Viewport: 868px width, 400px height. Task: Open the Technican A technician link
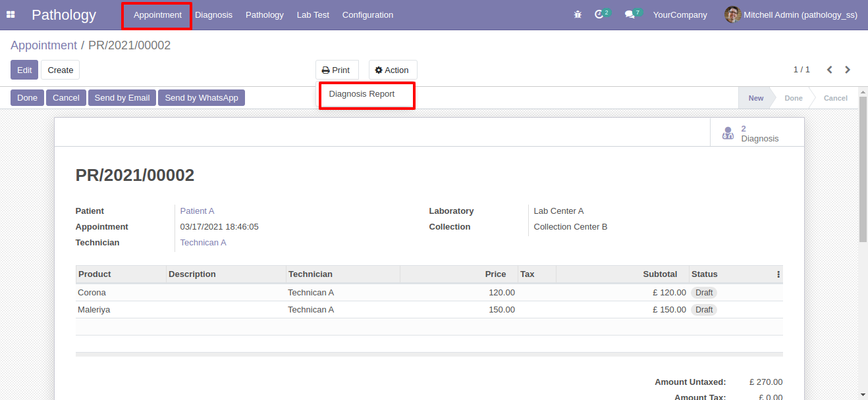point(203,243)
